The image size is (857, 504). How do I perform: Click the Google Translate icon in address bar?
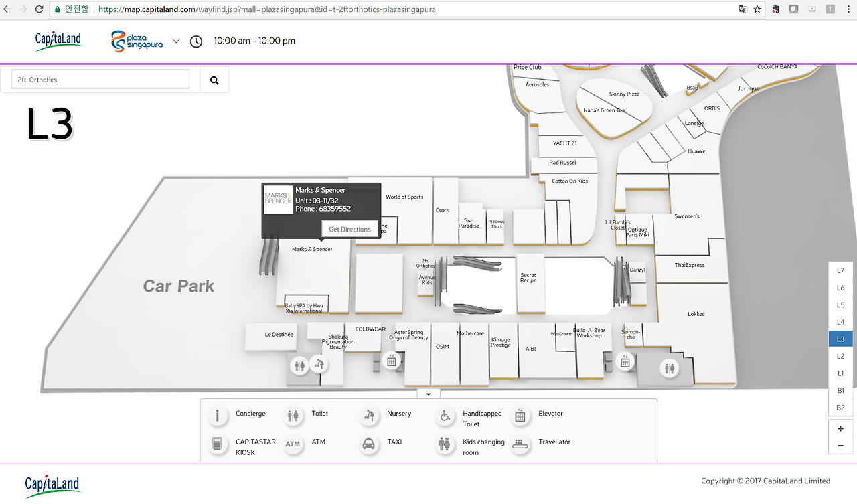click(743, 9)
